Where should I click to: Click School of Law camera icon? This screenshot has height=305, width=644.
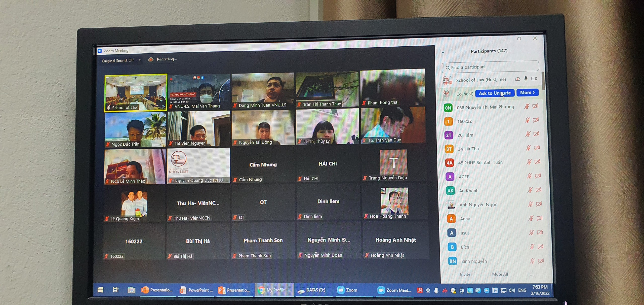pyautogui.click(x=534, y=79)
